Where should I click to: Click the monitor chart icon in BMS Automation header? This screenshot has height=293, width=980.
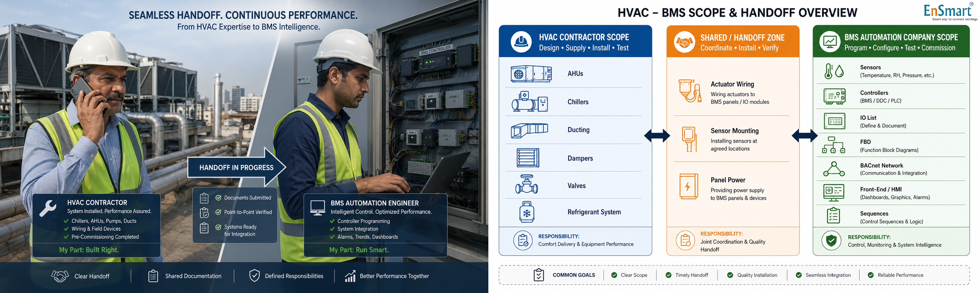pos(830,42)
